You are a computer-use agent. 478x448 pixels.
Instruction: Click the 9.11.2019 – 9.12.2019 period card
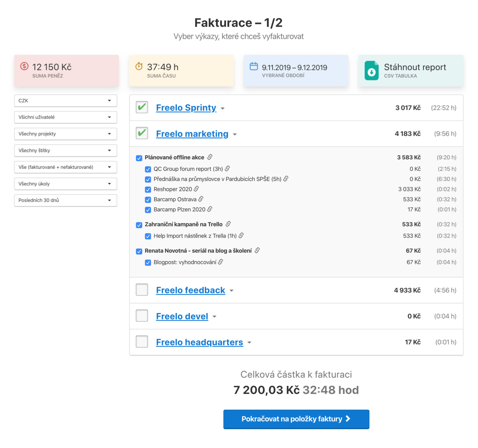(296, 71)
